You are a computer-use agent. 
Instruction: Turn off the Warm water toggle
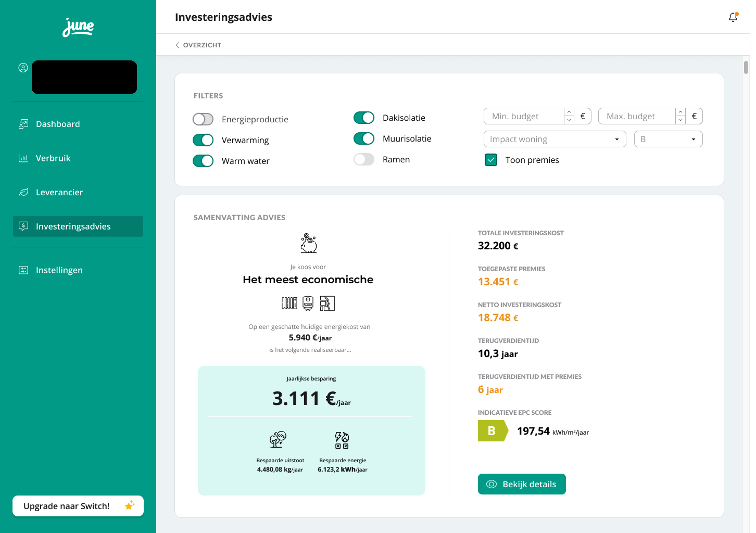[x=203, y=161]
